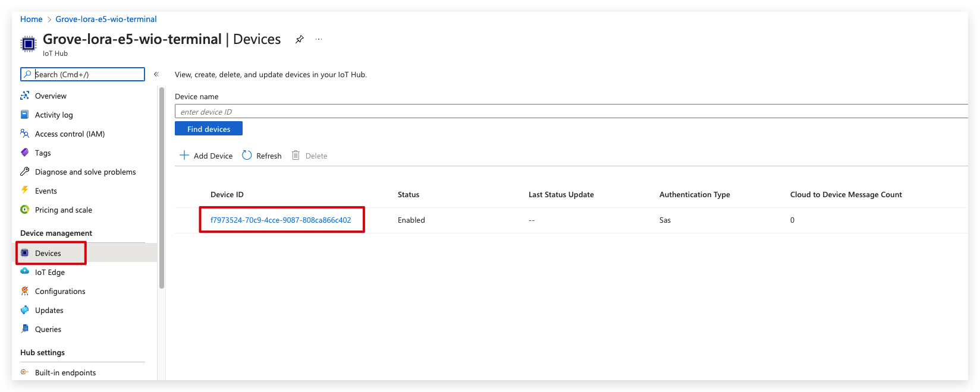980x392 pixels.
Task: Click the plus icon for Add Device
Action: click(184, 155)
